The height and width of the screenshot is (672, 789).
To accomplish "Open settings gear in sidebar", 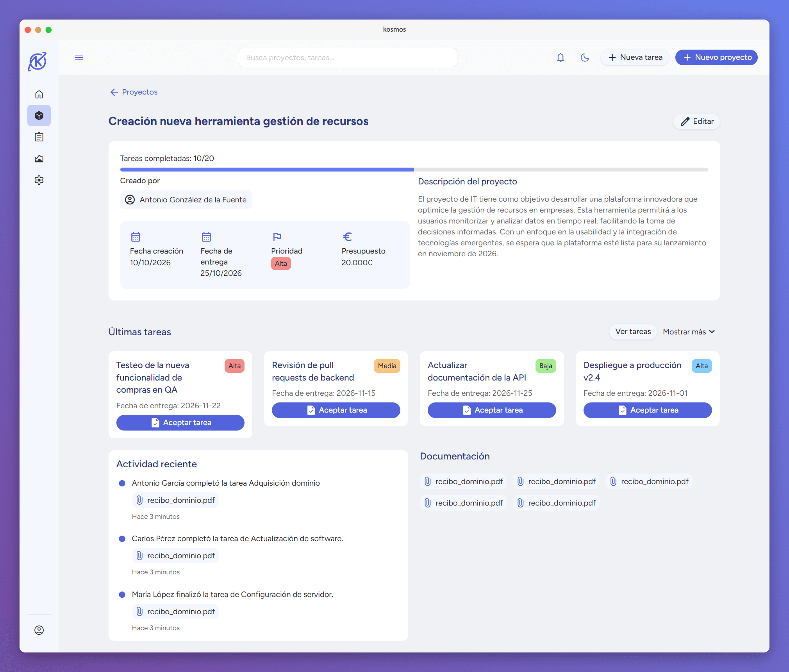I will (x=39, y=180).
